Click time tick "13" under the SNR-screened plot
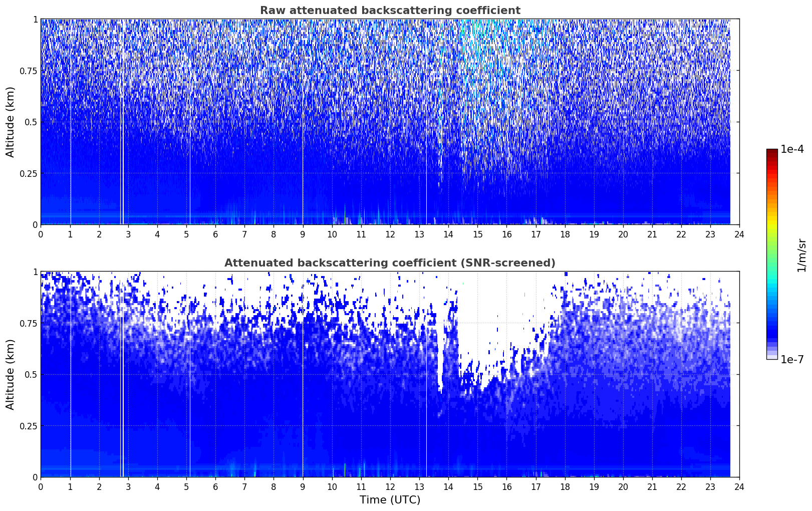 (419, 486)
